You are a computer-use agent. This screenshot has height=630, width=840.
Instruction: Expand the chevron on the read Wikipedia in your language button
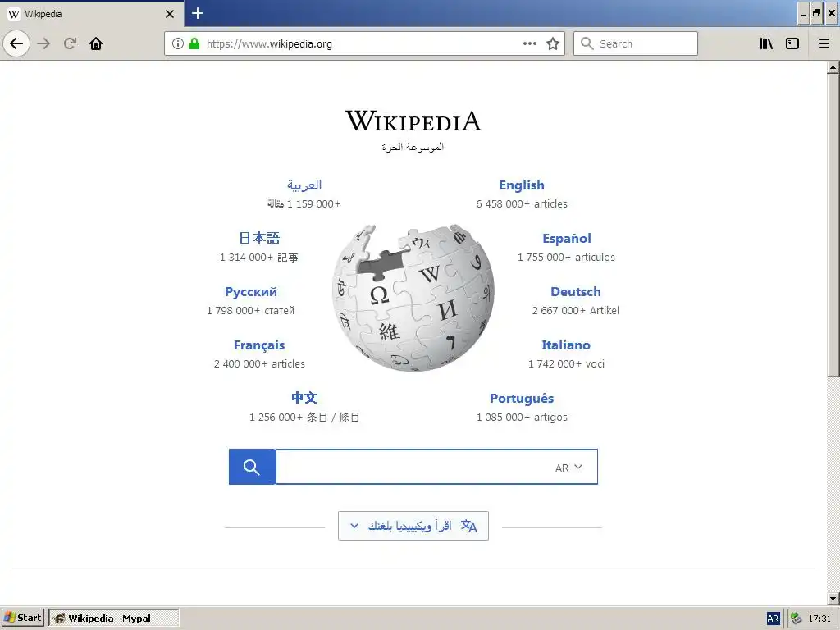354,526
